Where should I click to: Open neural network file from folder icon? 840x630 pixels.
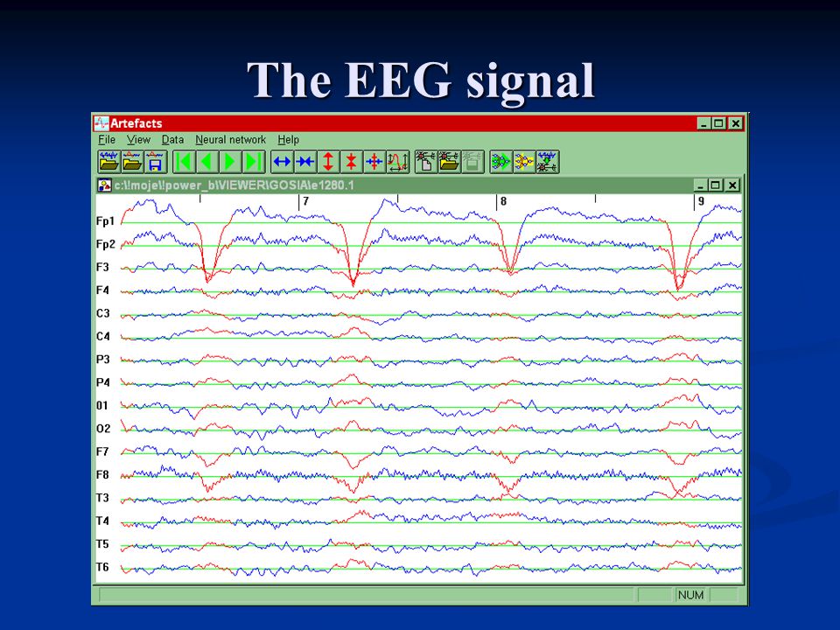(449, 161)
